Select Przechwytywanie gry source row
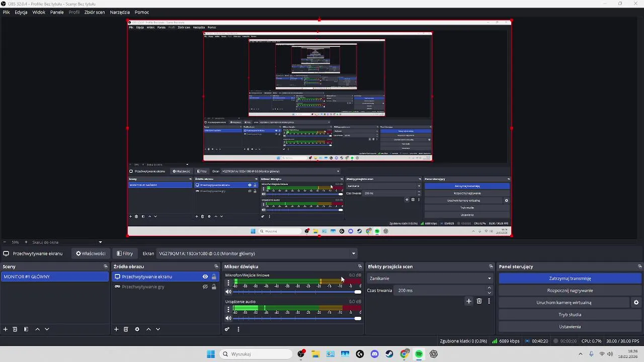This screenshot has height=362, width=644. point(165,287)
